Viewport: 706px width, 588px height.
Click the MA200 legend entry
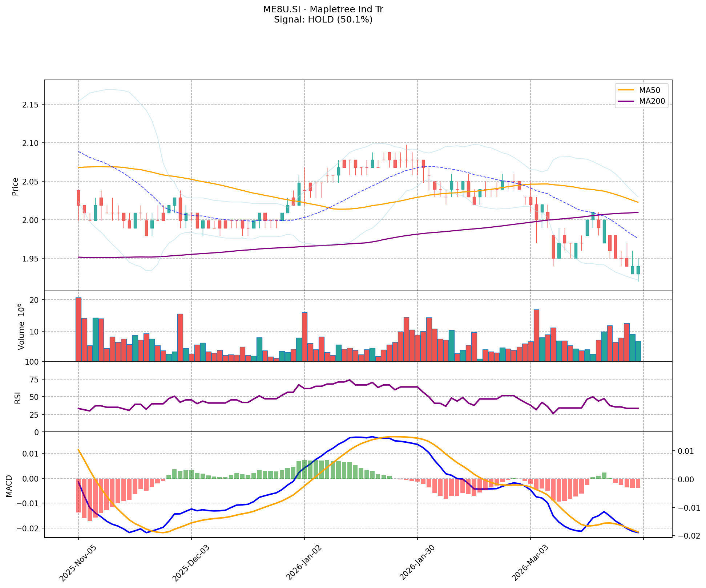652,101
